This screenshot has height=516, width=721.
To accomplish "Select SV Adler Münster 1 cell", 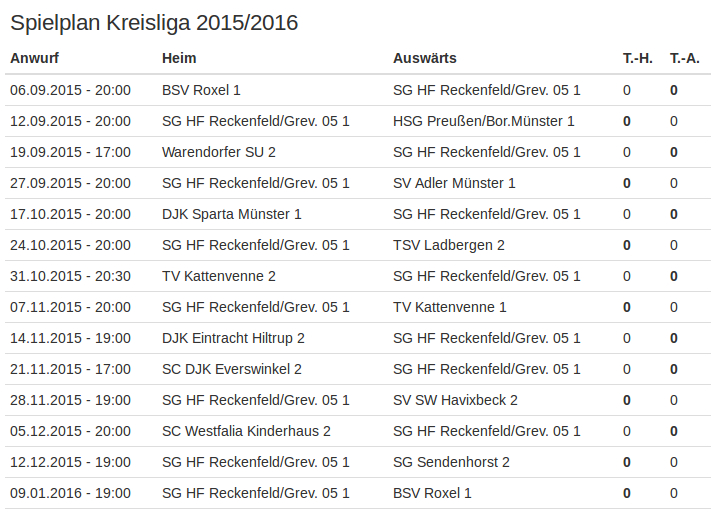I will (454, 183).
